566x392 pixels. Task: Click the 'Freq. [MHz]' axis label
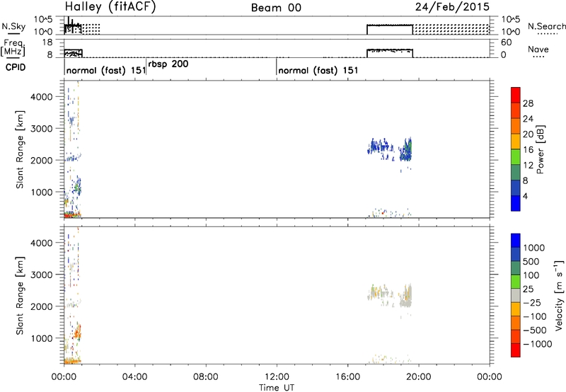pyautogui.click(x=13, y=47)
